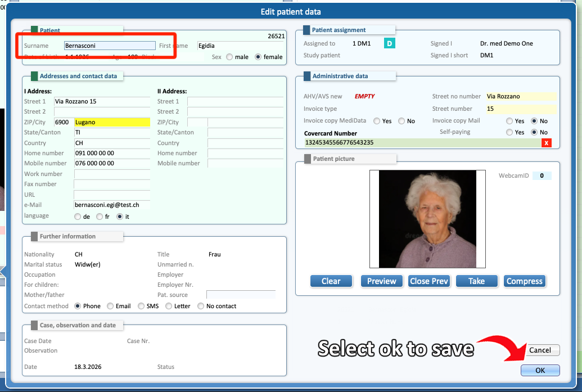Click the Pat. source input field
This screenshot has height=392, width=582.
point(241,295)
